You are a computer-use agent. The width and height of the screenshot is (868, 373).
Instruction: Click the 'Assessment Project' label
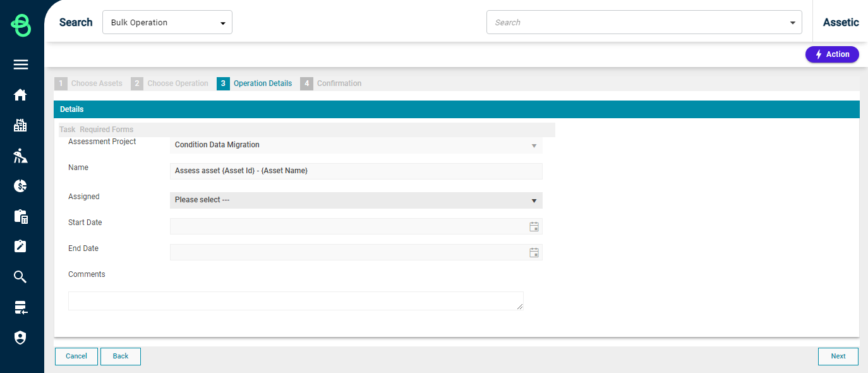pos(102,142)
